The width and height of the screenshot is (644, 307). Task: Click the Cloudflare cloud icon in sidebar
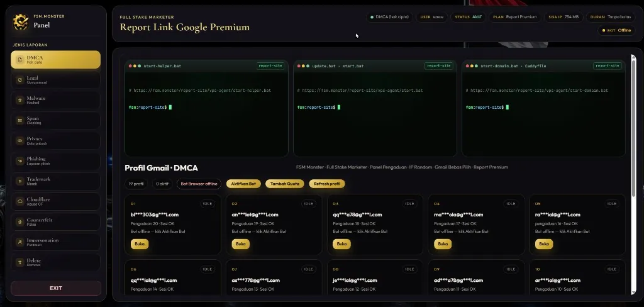coord(19,201)
